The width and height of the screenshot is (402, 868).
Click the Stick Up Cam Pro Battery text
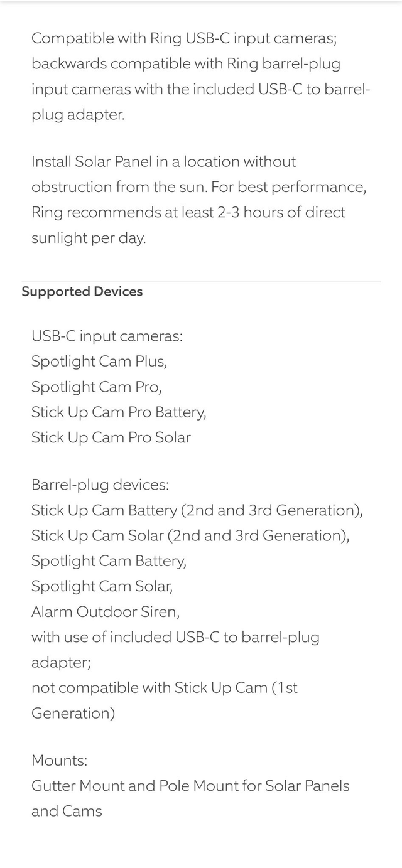coord(119,412)
